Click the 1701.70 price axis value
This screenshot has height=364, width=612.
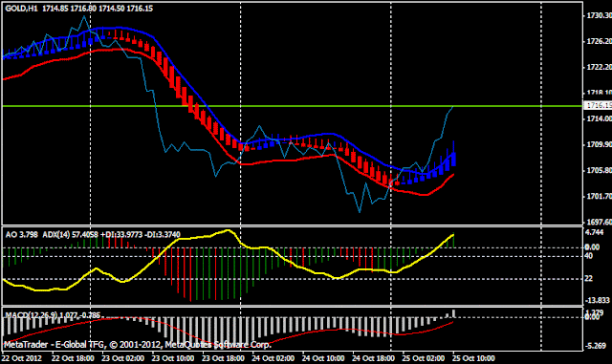click(600, 196)
